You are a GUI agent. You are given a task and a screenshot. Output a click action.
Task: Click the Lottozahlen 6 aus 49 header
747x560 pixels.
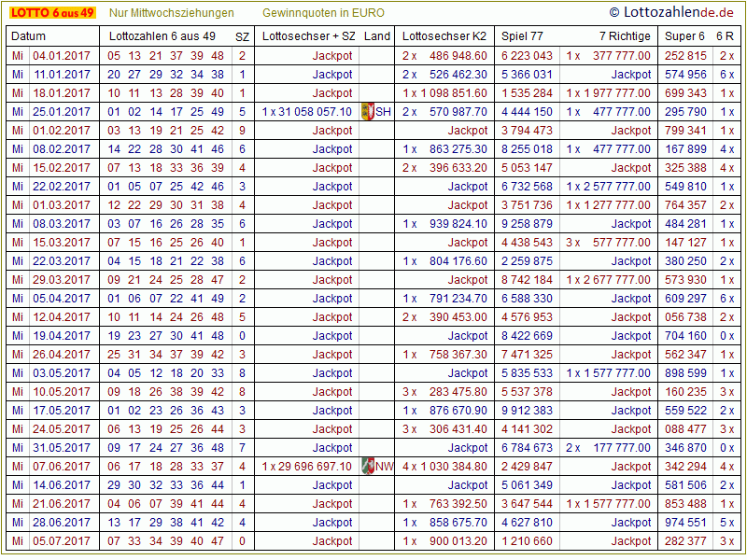click(162, 36)
